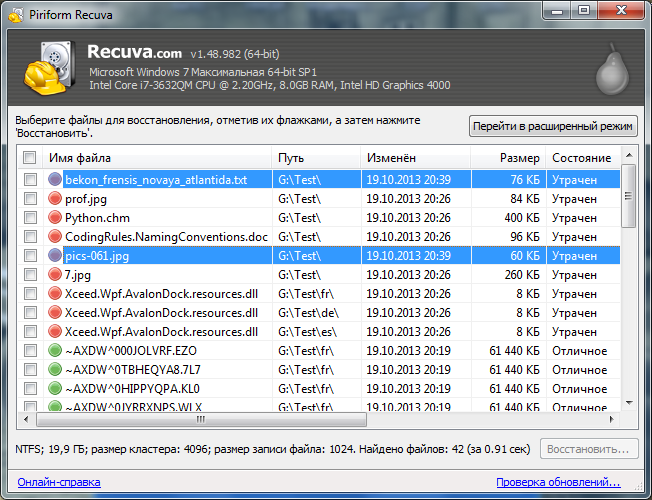Viewport: 652px width, 500px height.
Task: Click the purple status dot for bekon_frensis_novaya_atlantida.txt
Action: [x=55, y=179]
